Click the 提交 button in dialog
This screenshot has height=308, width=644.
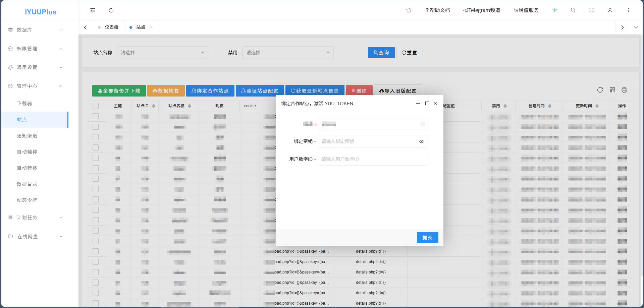[427, 238]
